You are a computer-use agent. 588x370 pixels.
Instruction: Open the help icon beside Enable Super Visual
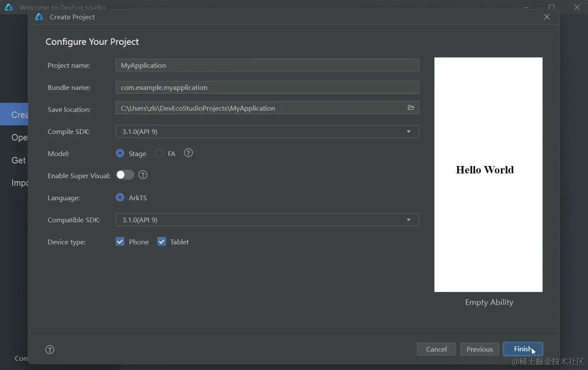[143, 175]
